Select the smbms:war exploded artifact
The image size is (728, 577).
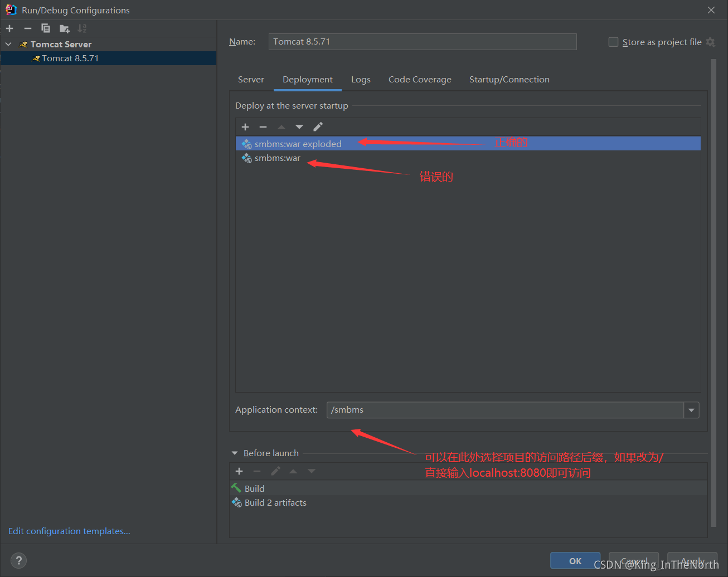468,144
